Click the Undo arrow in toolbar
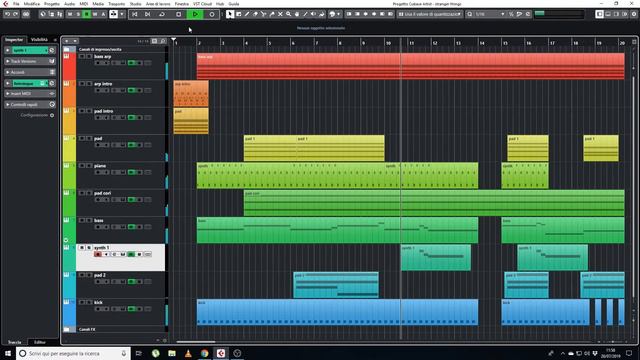This screenshot has width=640, height=360. click(x=7, y=14)
